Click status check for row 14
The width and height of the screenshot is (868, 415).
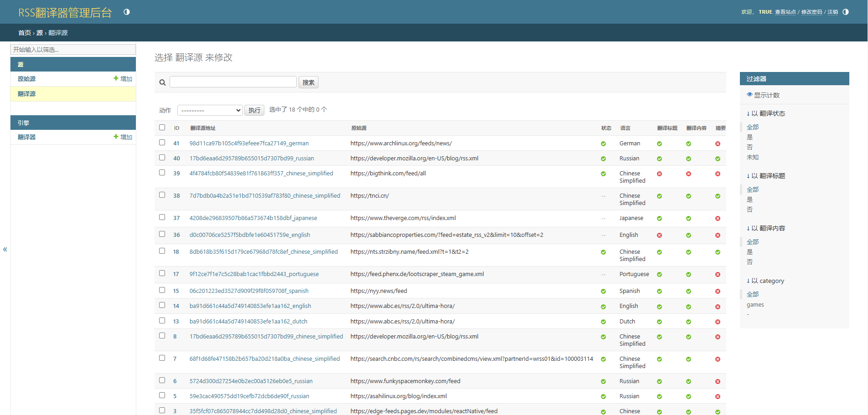tap(603, 307)
